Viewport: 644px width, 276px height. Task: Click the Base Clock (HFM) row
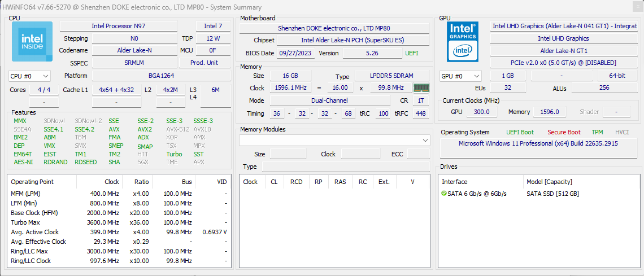point(119,213)
